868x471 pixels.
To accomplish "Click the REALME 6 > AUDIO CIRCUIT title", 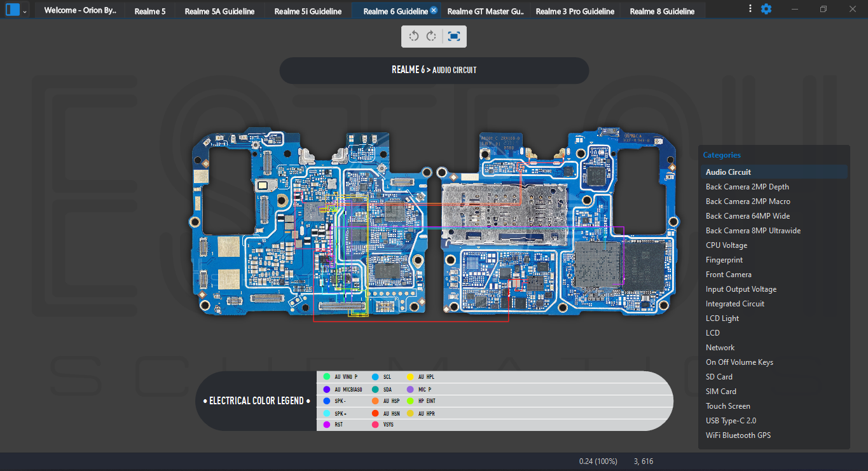I will coord(434,70).
